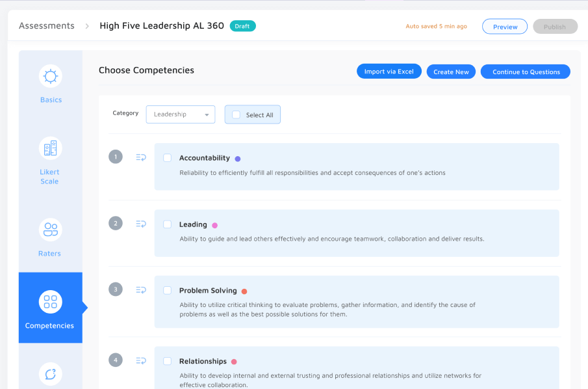Click the Draft status badge
588x389 pixels.
coord(243,26)
